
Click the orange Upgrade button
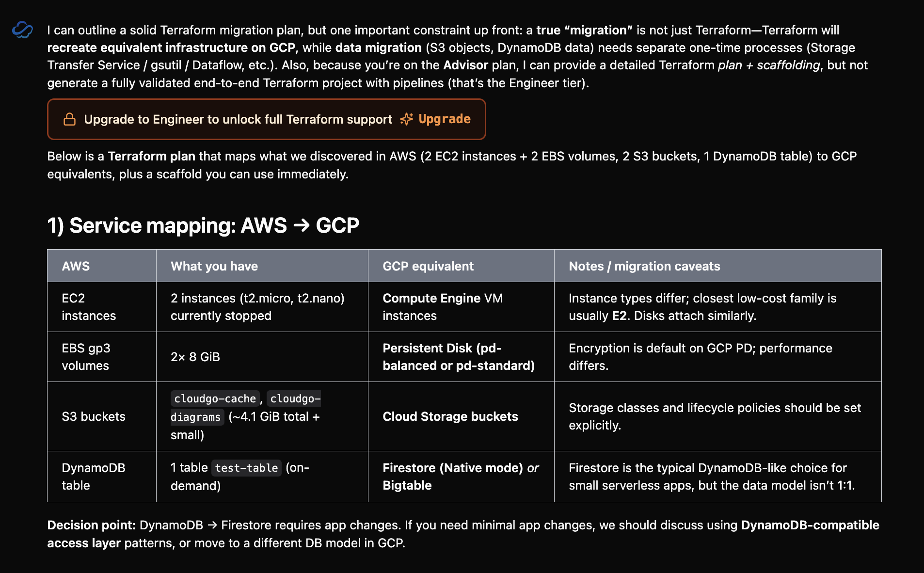[445, 119]
